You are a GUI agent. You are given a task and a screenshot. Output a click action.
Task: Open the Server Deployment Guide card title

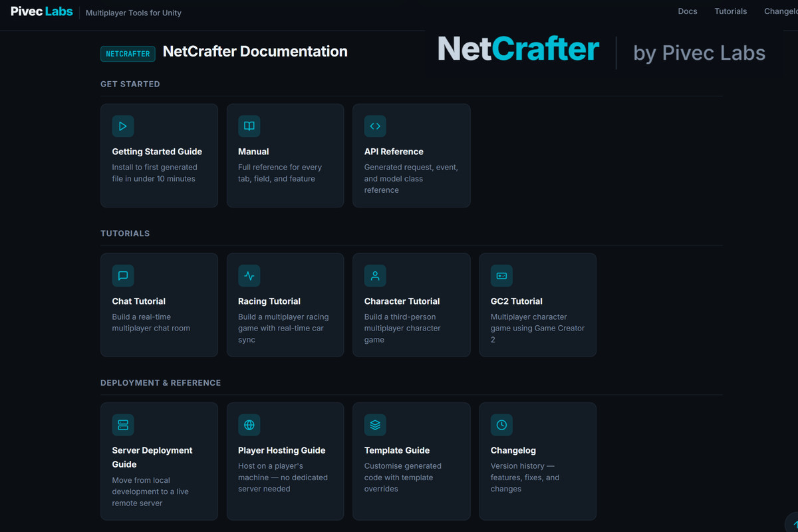(x=152, y=457)
